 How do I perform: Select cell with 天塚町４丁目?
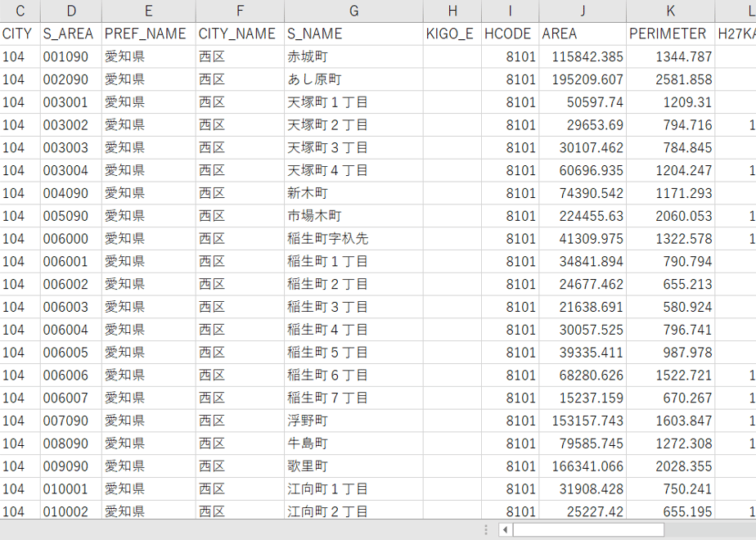coord(354,171)
